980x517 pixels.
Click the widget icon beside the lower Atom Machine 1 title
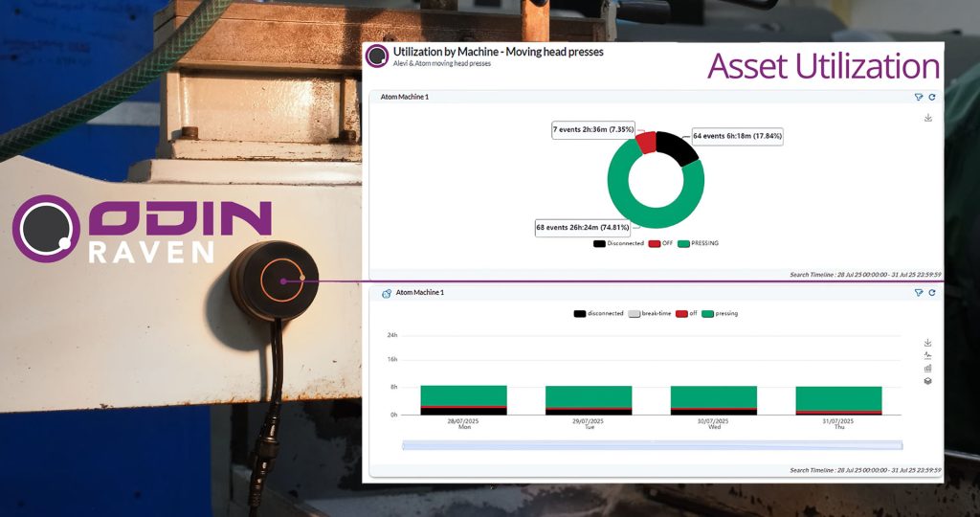pyautogui.click(x=386, y=293)
